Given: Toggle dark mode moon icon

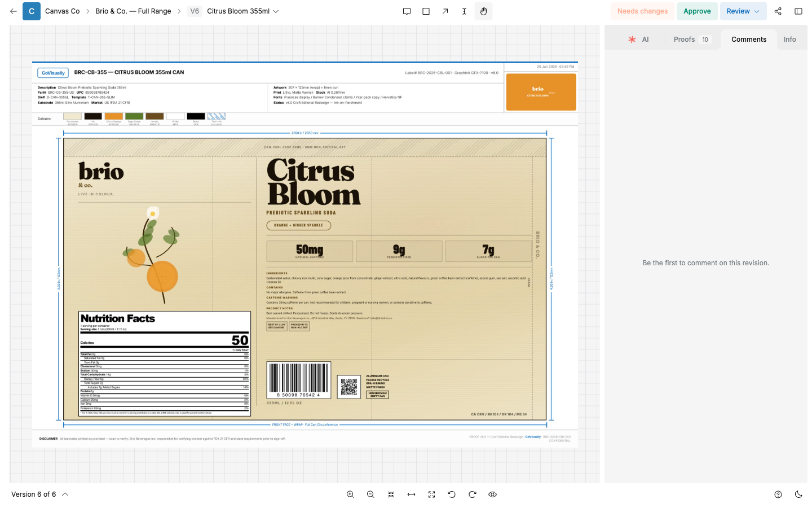Looking at the screenshot, I should [798, 494].
